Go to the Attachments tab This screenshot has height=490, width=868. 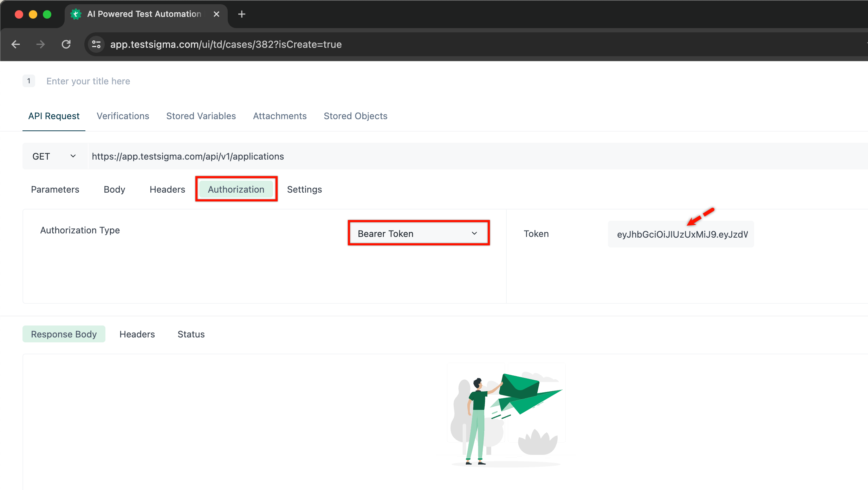coord(280,116)
